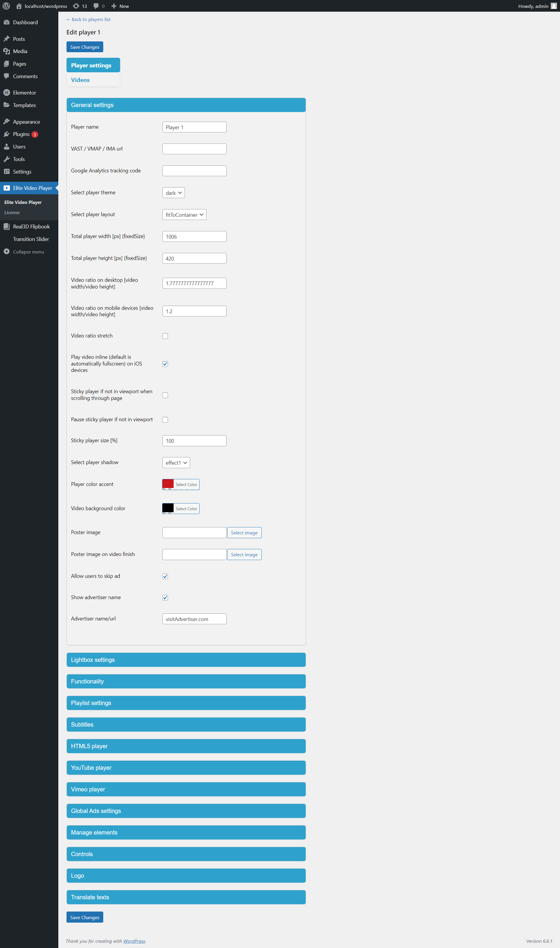Click the top Save Changes button

(85, 47)
